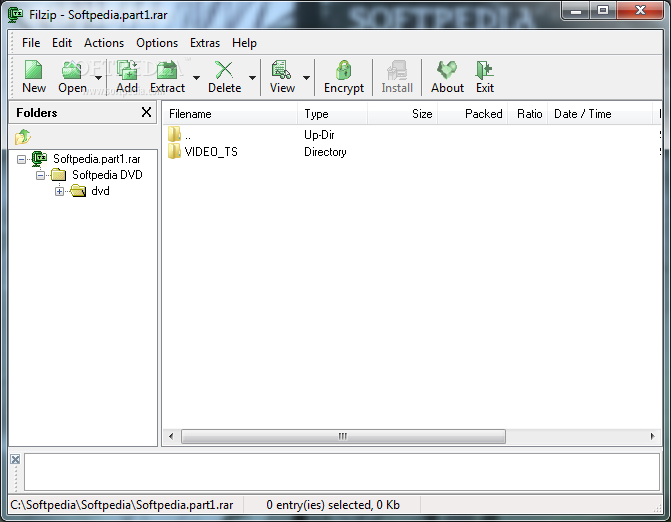Sort by the Date / Time column header
Screen dimensions: 671x522
click(600, 114)
